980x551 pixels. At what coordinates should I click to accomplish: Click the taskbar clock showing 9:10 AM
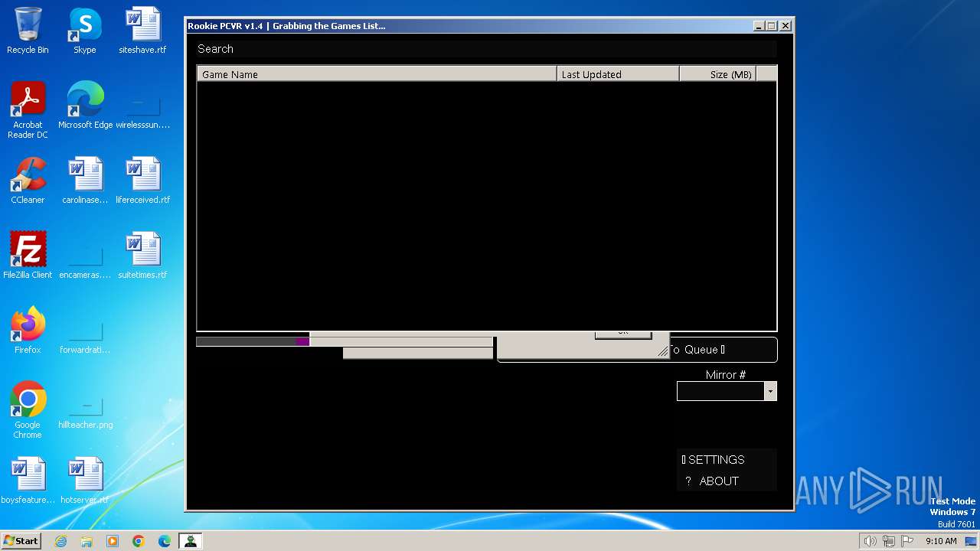click(941, 541)
